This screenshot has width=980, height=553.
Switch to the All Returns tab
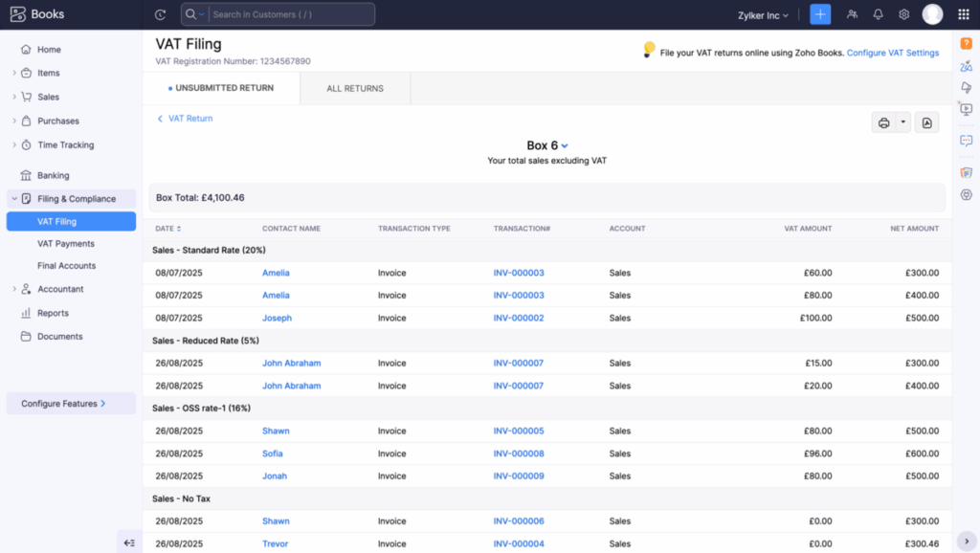355,88
